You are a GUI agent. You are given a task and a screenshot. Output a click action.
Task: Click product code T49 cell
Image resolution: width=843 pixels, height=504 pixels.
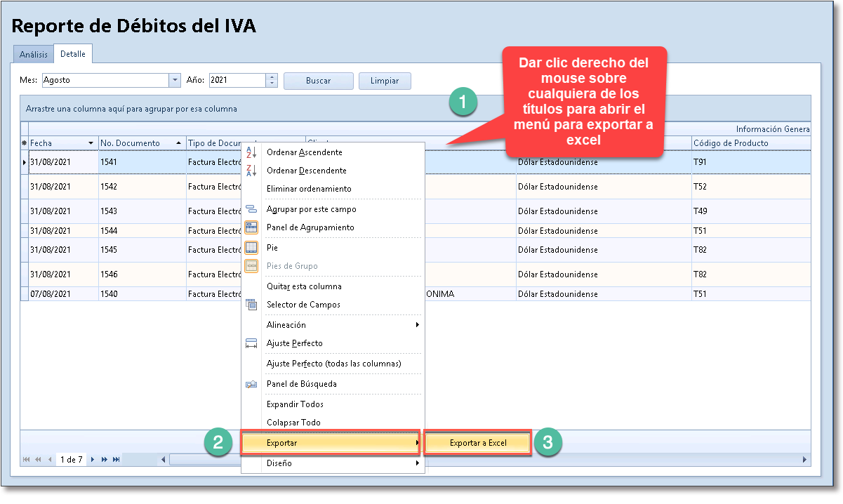[751, 211]
